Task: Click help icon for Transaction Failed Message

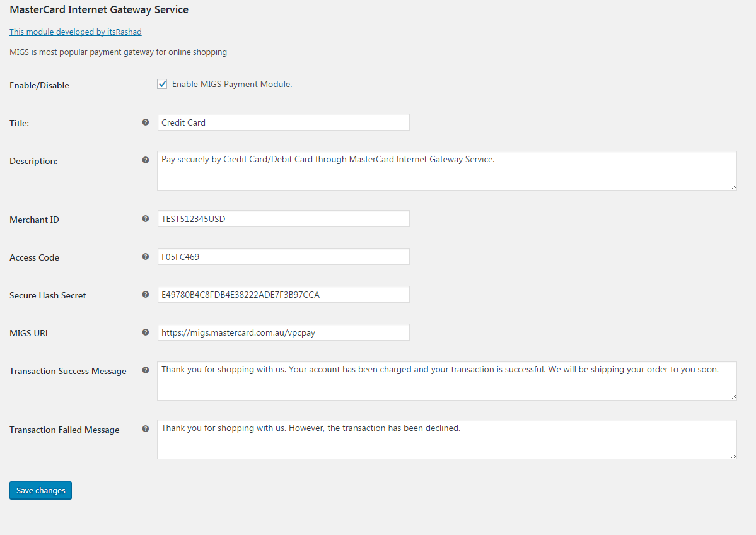Action: click(146, 429)
